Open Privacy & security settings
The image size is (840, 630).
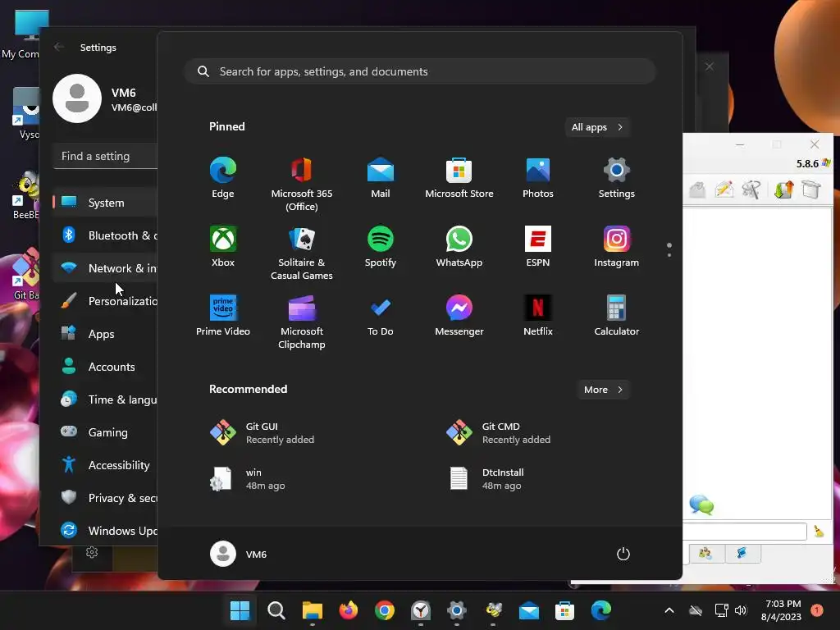(106, 498)
